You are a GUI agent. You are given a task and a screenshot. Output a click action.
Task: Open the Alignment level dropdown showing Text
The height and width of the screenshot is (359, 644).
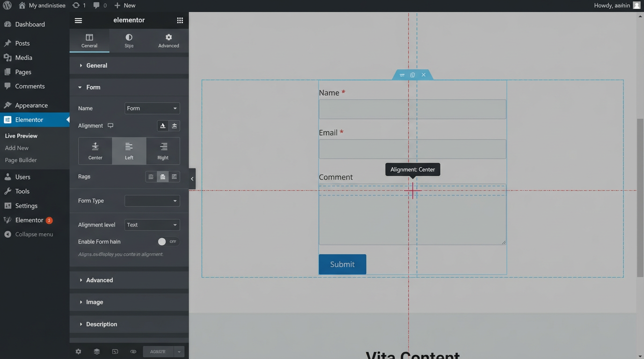point(152,225)
